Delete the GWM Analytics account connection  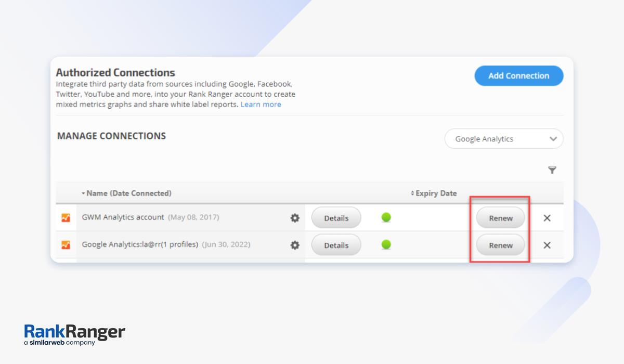point(547,218)
